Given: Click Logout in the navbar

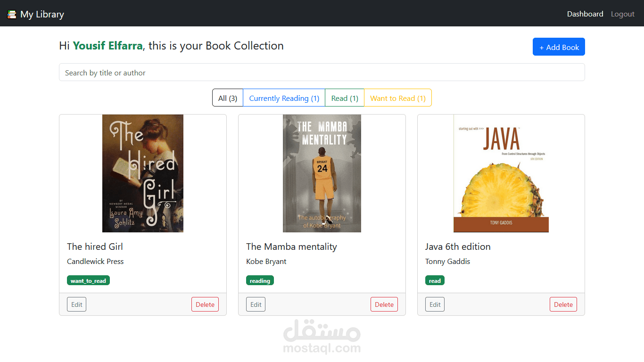Looking at the screenshot, I should click(x=623, y=14).
